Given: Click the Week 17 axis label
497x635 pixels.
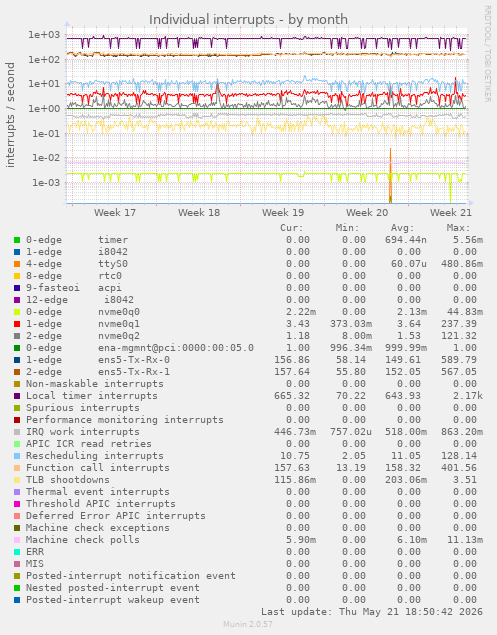Looking at the screenshot, I should [x=115, y=213].
